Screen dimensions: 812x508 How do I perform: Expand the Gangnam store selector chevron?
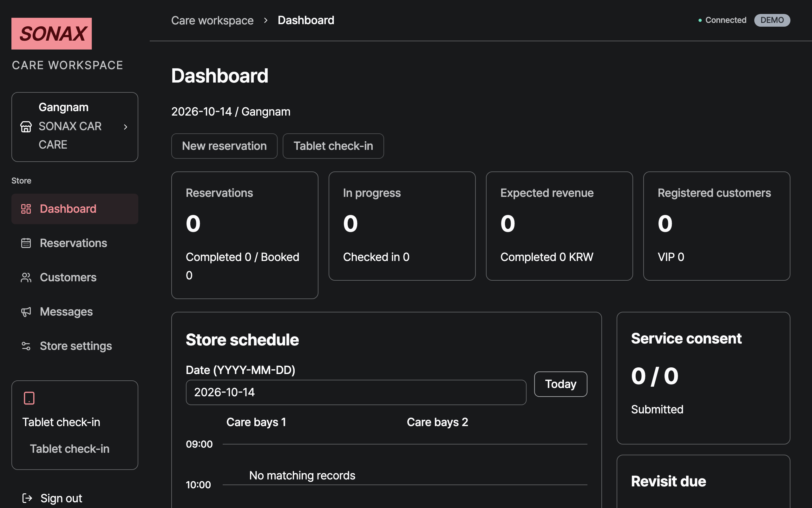pyautogui.click(x=126, y=127)
